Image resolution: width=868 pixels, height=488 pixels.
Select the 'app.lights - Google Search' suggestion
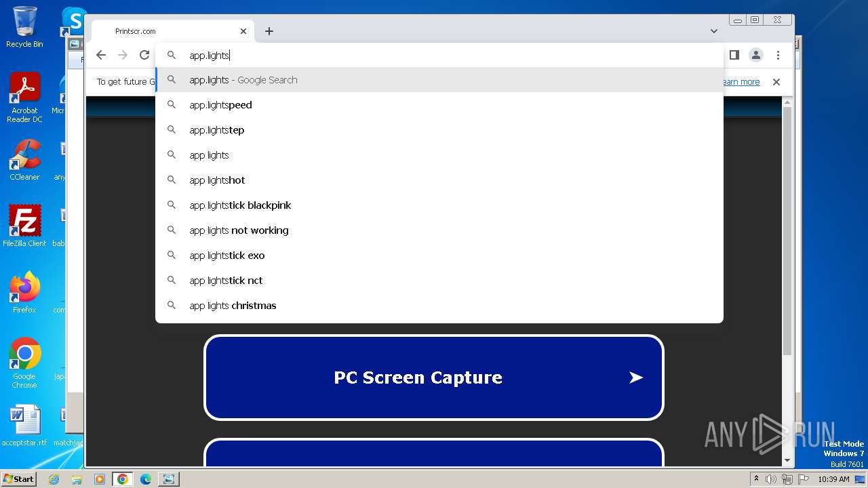coord(439,80)
